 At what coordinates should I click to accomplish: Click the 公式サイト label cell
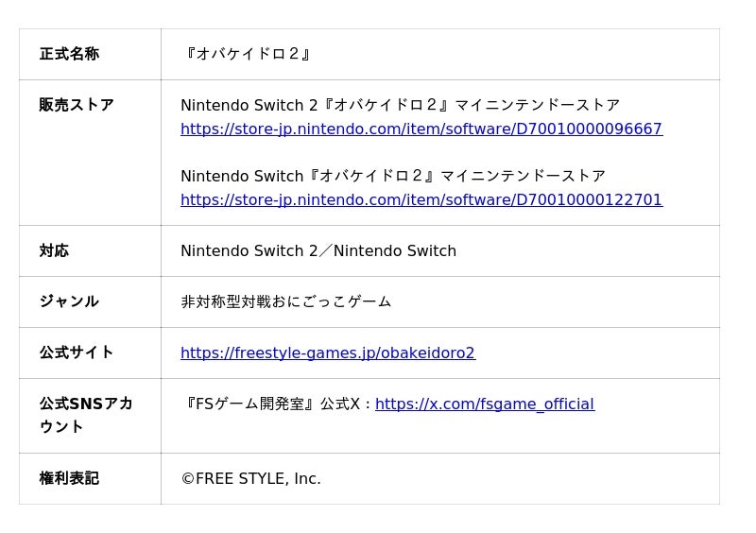(x=90, y=353)
